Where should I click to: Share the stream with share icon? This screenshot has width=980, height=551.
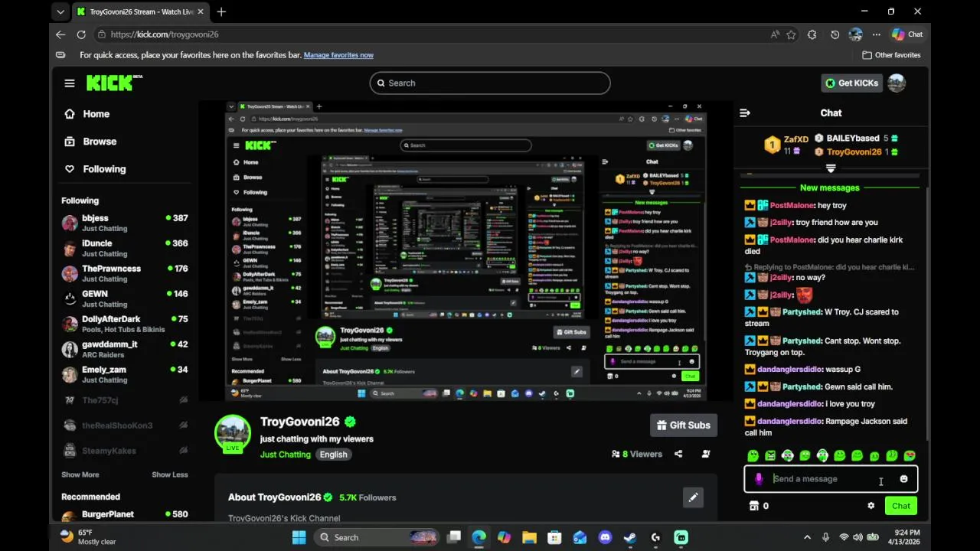coord(678,454)
